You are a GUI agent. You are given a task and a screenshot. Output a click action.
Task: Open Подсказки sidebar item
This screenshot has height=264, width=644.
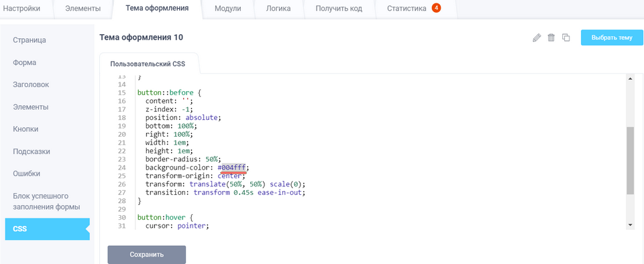tap(32, 151)
